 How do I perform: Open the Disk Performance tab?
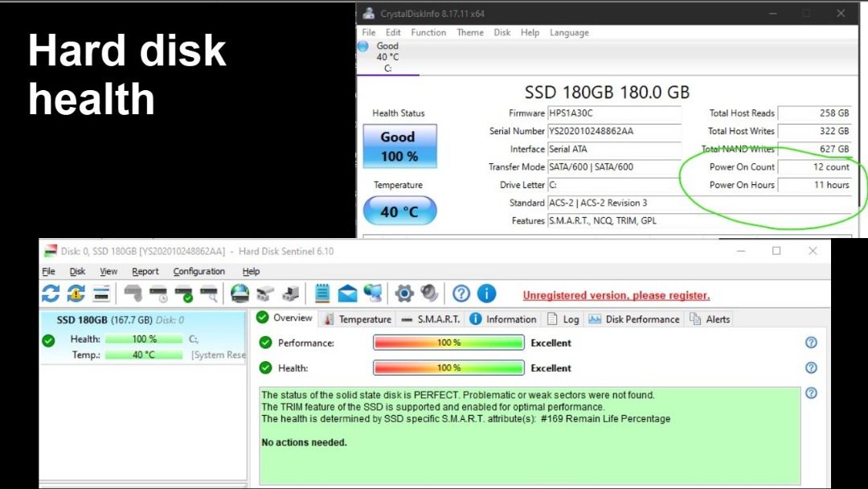coord(634,319)
